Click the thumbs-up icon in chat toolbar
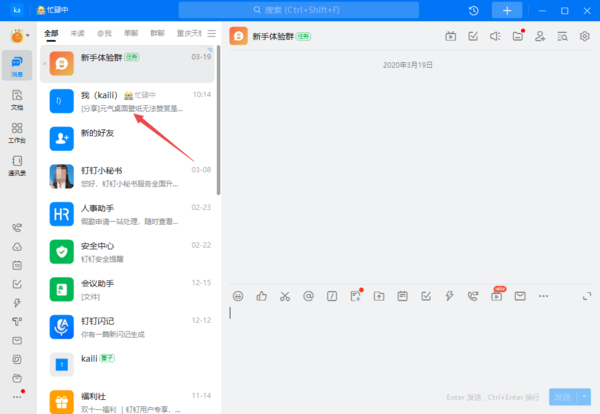The height and width of the screenshot is (414, 600). click(x=262, y=296)
